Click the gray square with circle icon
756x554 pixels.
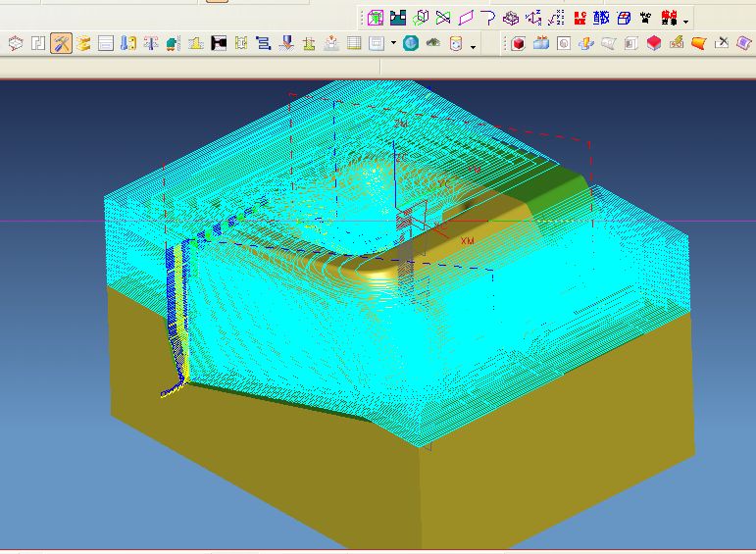[564, 44]
